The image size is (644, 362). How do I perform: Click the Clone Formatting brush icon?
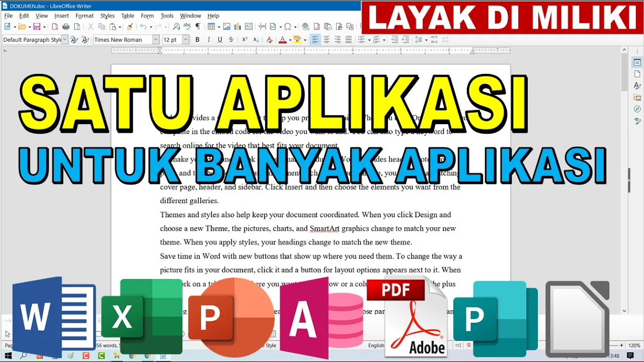(130, 27)
